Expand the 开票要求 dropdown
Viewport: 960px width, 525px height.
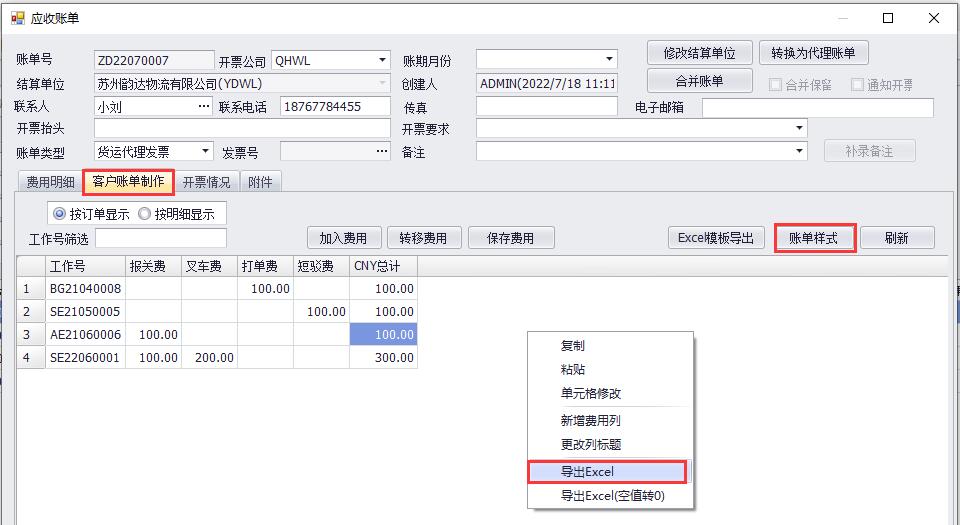pyautogui.click(x=799, y=128)
